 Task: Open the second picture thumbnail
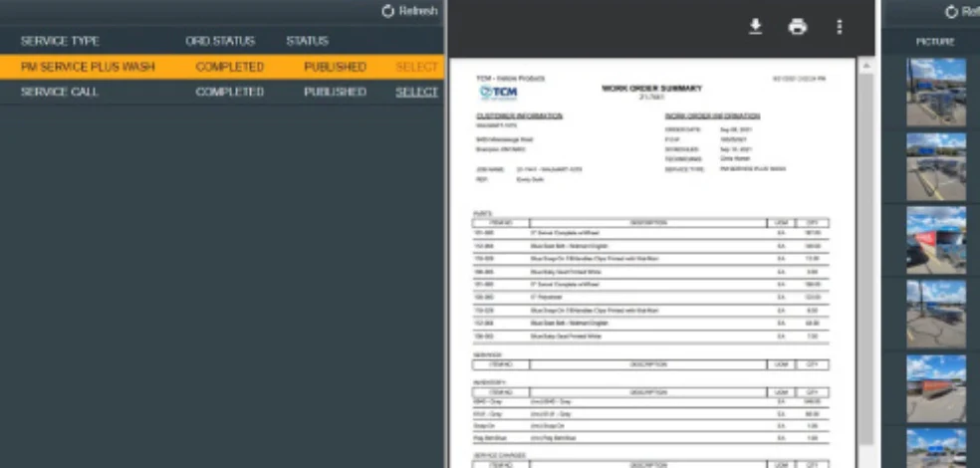935,166
